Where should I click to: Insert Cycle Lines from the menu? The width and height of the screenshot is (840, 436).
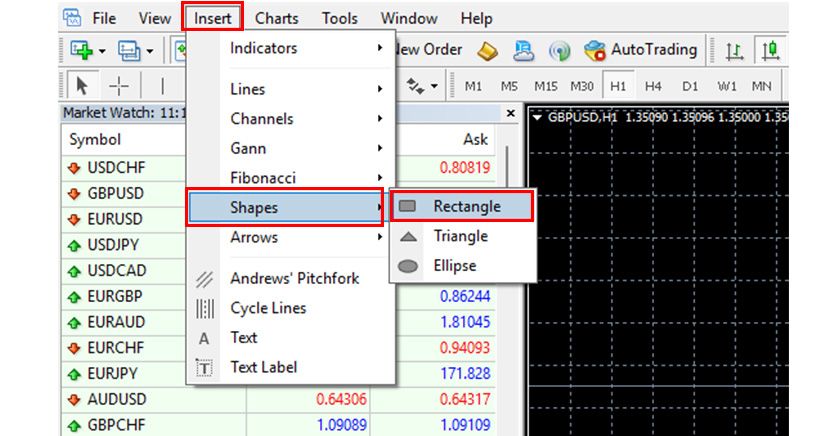point(268,308)
